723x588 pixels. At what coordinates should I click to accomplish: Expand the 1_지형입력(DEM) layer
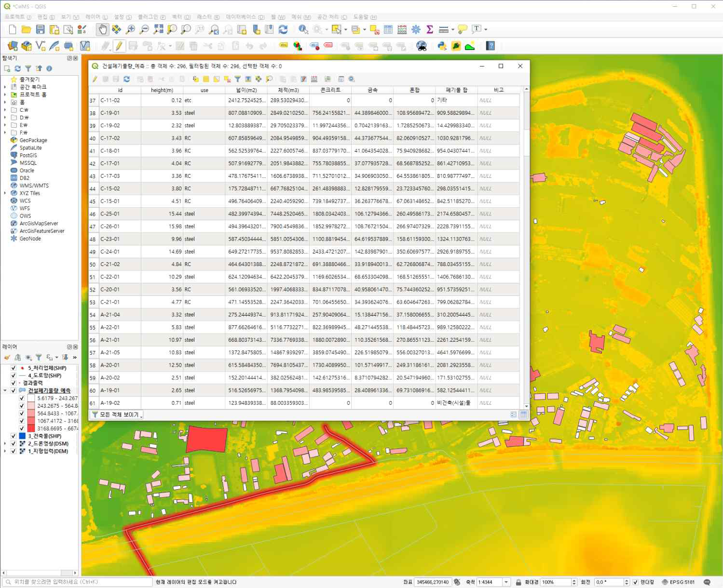point(5,451)
